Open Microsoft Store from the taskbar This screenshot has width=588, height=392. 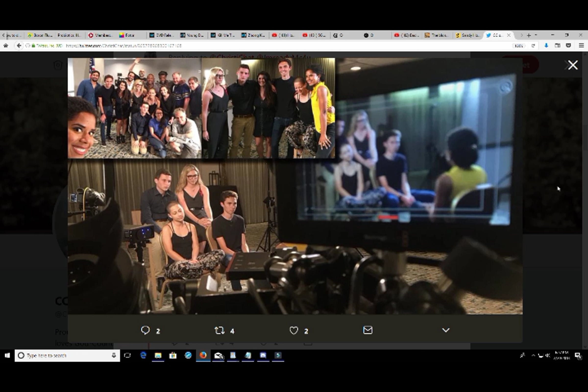(x=173, y=355)
